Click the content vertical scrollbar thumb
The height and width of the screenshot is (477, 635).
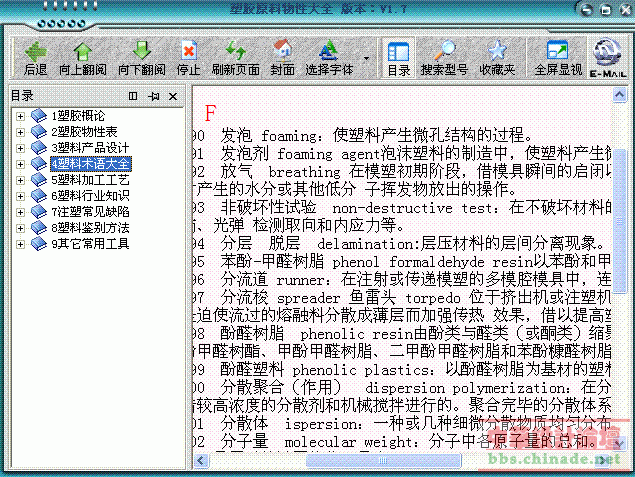click(x=619, y=221)
